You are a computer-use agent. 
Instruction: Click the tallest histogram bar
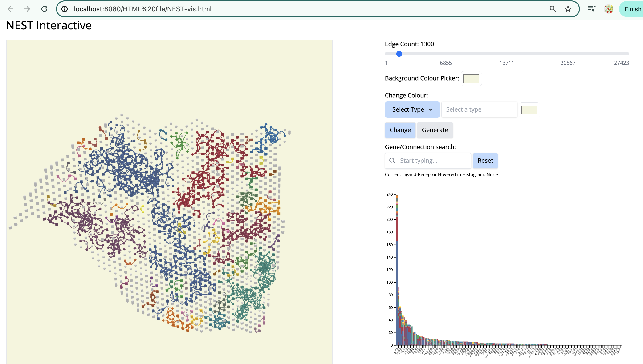pyautogui.click(x=397, y=270)
